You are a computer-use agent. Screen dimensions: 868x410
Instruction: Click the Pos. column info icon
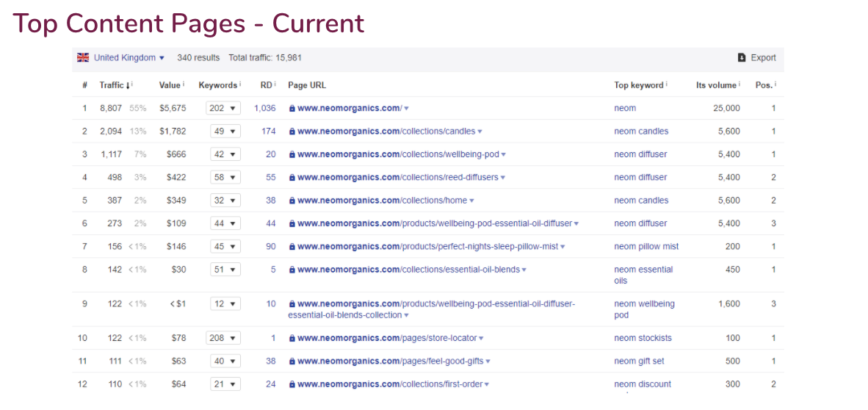click(x=775, y=84)
